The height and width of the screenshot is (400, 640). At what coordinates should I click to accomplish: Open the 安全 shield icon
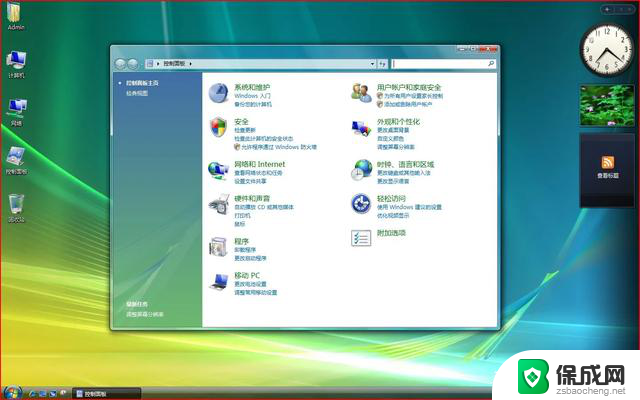(x=218, y=127)
